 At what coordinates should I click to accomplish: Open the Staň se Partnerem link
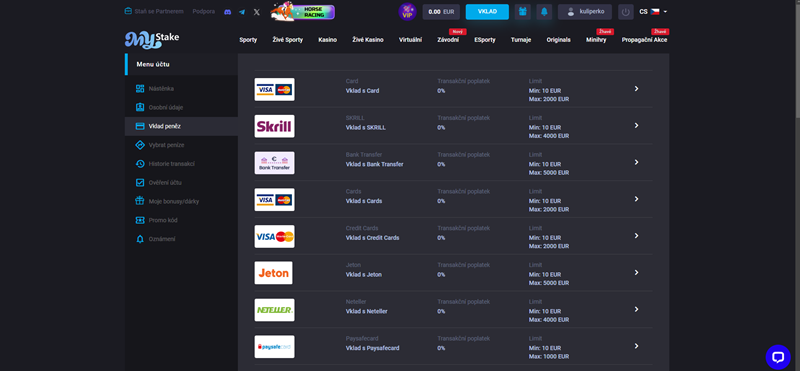(155, 11)
